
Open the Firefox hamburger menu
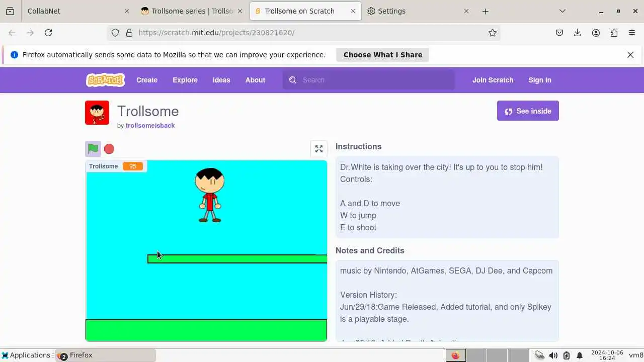click(x=632, y=33)
